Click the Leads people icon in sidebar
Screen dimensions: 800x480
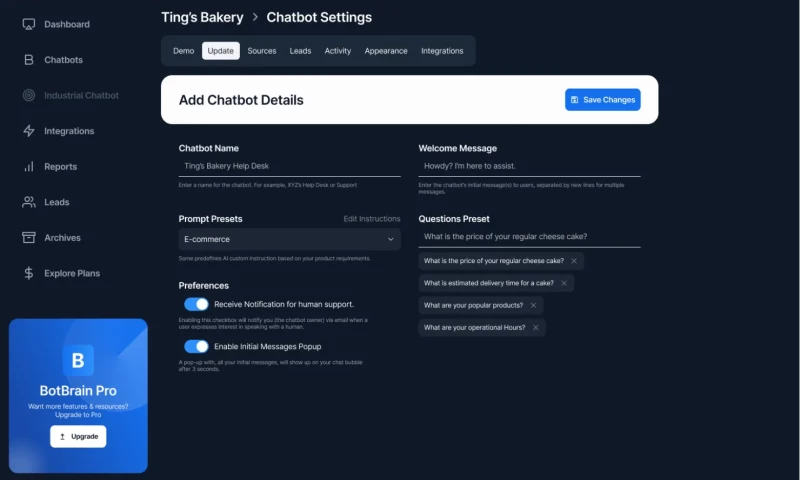coord(29,202)
